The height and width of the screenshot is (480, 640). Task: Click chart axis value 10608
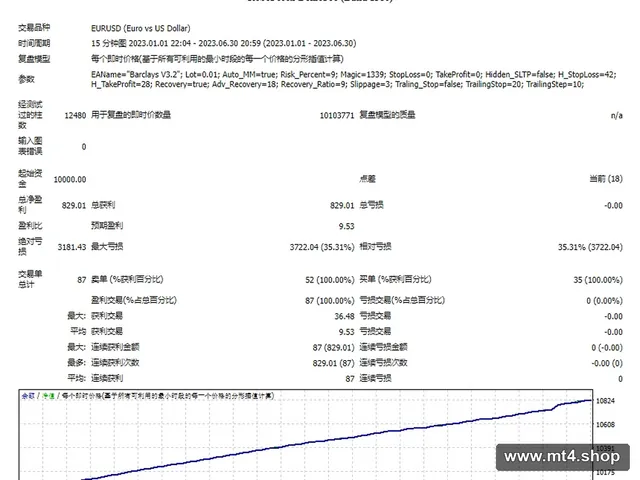605,425
